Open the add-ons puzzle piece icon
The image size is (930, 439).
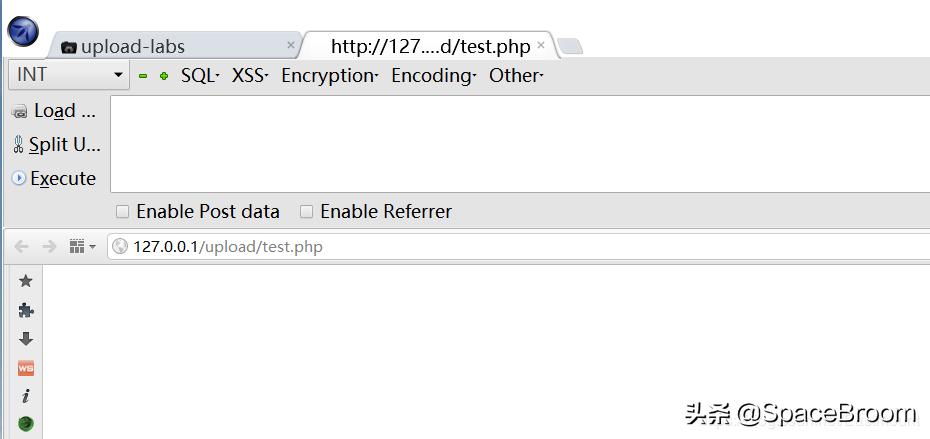click(26, 310)
